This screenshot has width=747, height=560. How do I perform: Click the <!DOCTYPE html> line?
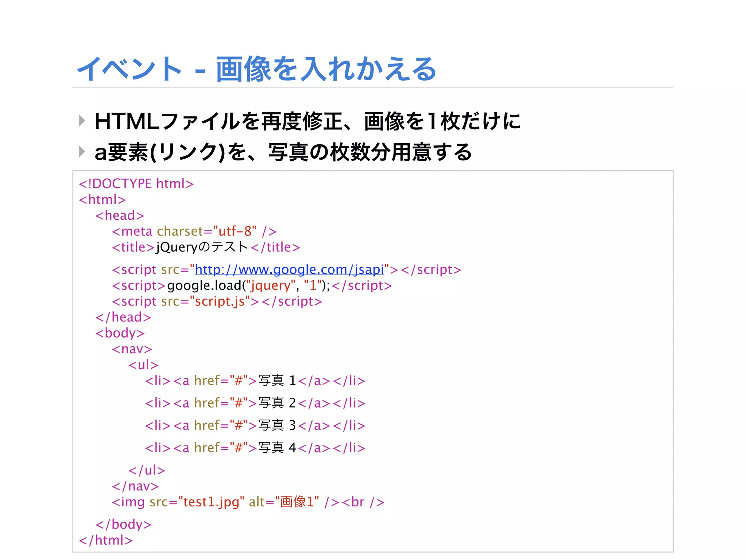[x=136, y=184]
